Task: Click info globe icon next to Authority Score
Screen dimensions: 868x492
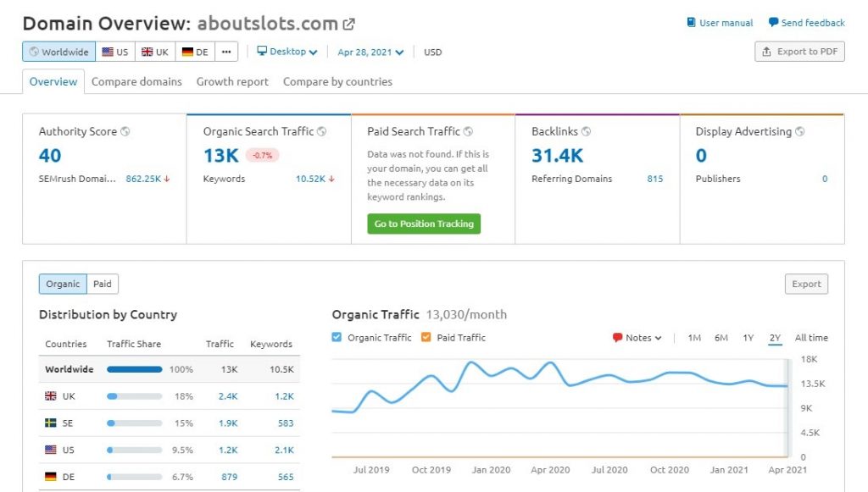Action: pyautogui.click(x=125, y=132)
